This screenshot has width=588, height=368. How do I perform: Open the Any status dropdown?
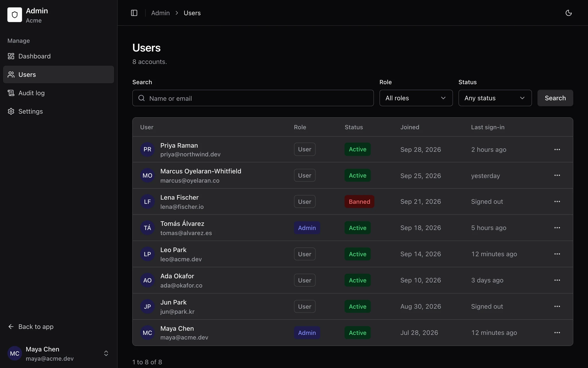click(x=495, y=98)
